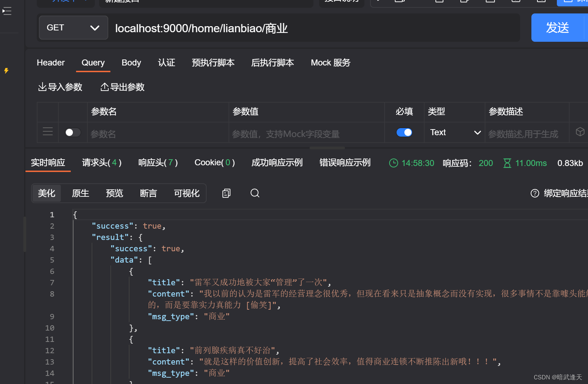Click the panel resize handle above response tabs
The width and height of the screenshot is (588, 384).
[327, 148]
